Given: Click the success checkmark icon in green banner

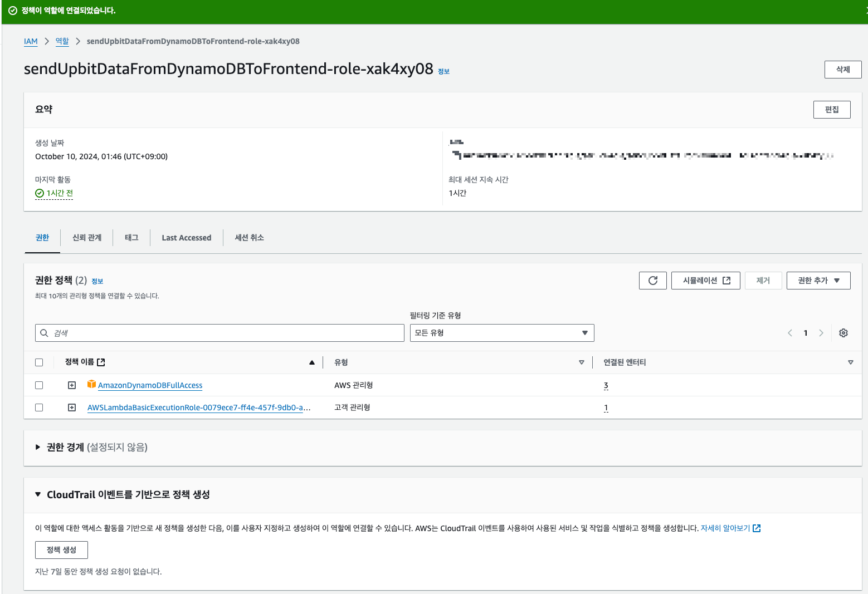Looking at the screenshot, I should click(x=12, y=11).
